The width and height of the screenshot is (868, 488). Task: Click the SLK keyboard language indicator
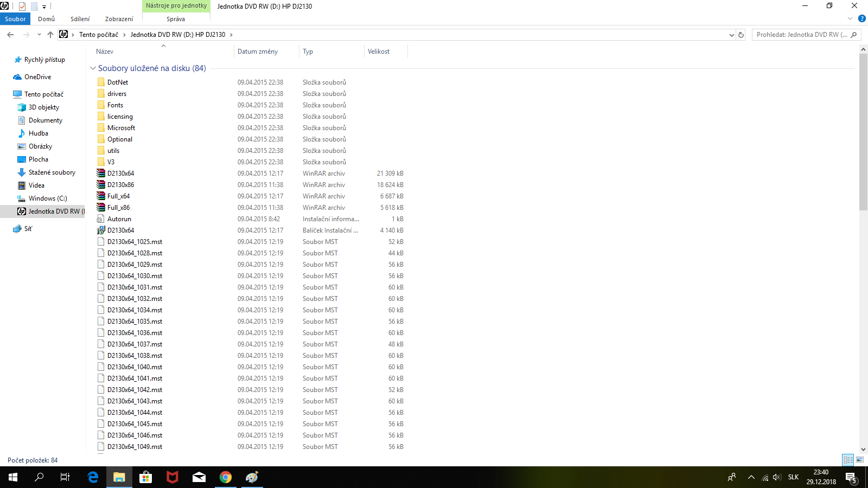point(793,477)
